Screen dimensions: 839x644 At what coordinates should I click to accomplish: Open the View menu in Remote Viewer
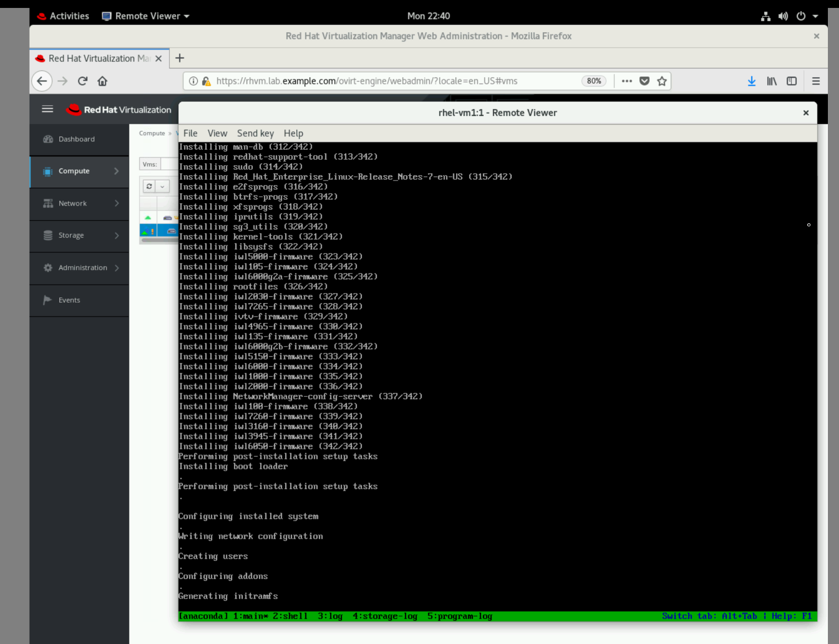(x=217, y=133)
